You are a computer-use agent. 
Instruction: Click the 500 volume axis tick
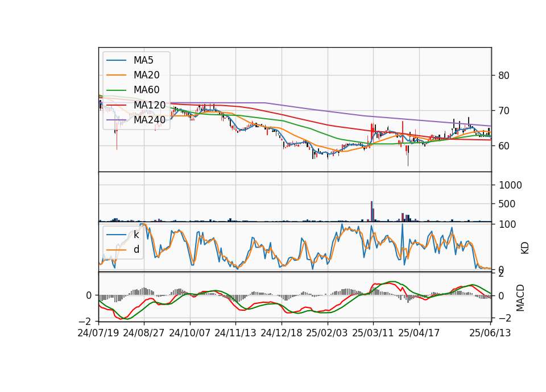click(507, 204)
